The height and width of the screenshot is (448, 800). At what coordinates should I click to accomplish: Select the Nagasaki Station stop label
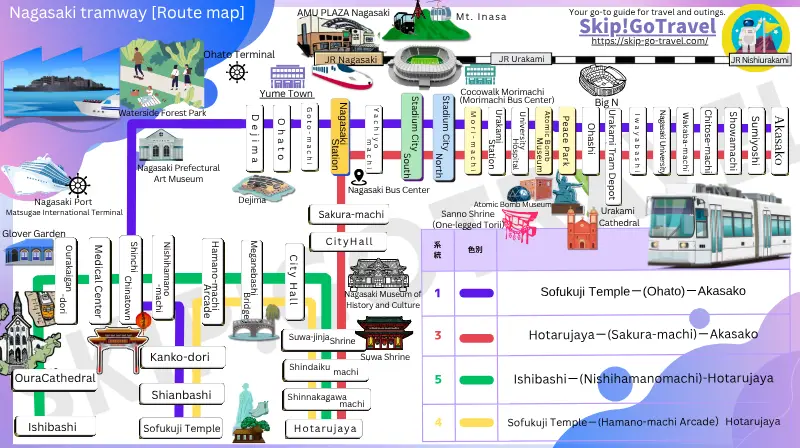[x=340, y=136]
